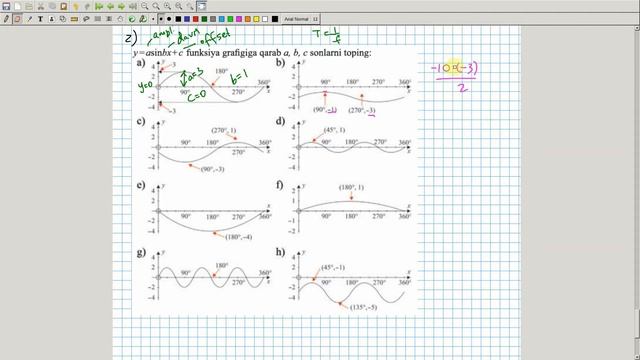
Task: Pick the orange color swatch
Action: pyautogui.click(x=248, y=19)
